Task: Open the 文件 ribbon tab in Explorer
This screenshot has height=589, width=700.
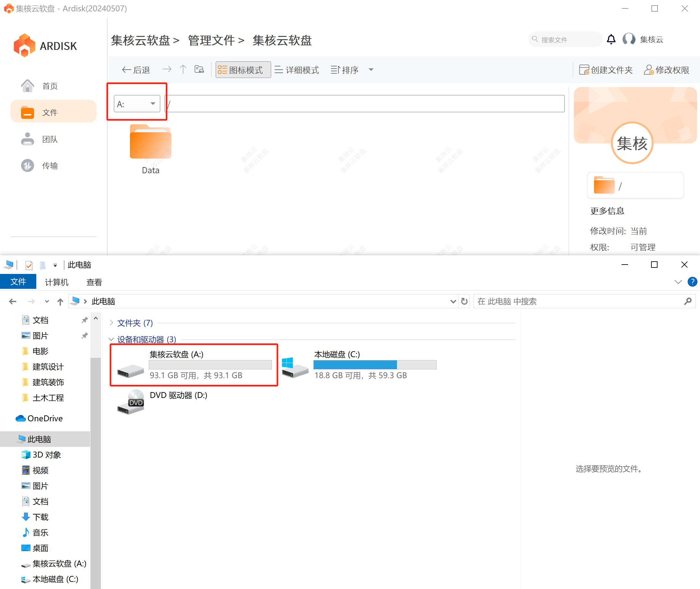Action: click(18, 282)
